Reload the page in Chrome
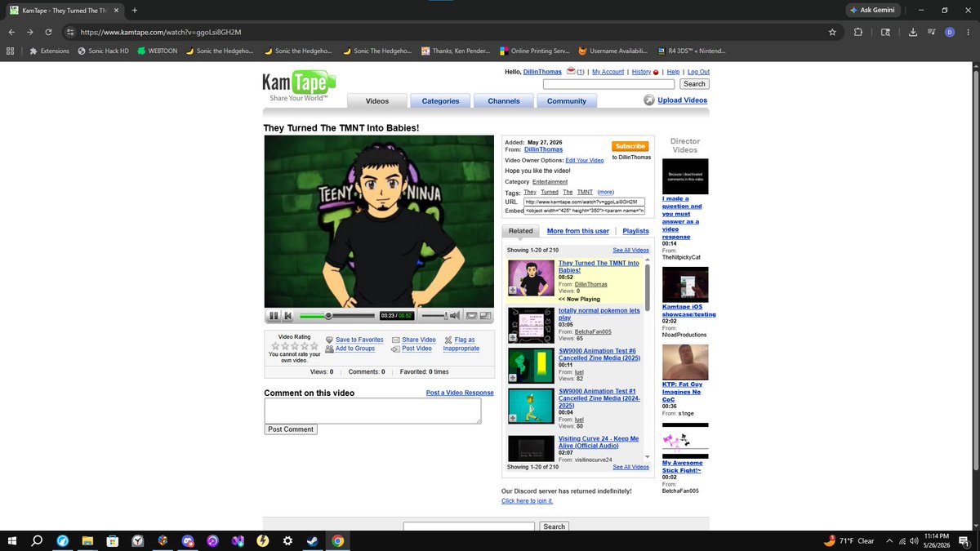 [49, 32]
